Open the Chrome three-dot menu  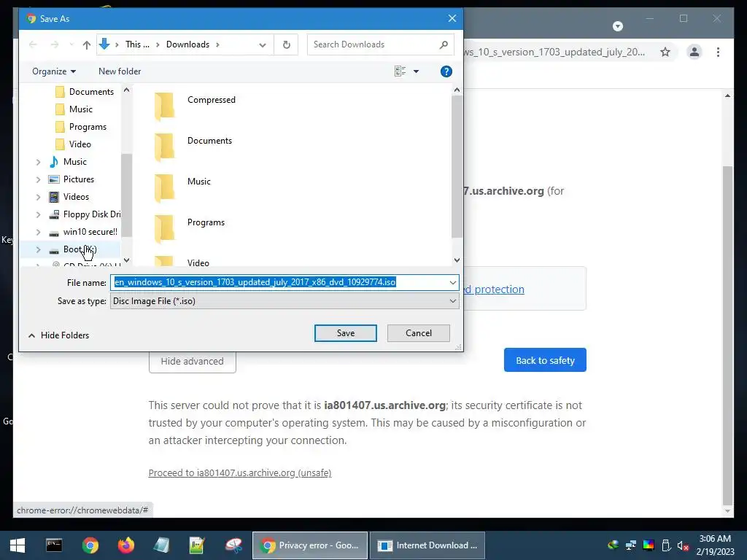[x=718, y=52]
